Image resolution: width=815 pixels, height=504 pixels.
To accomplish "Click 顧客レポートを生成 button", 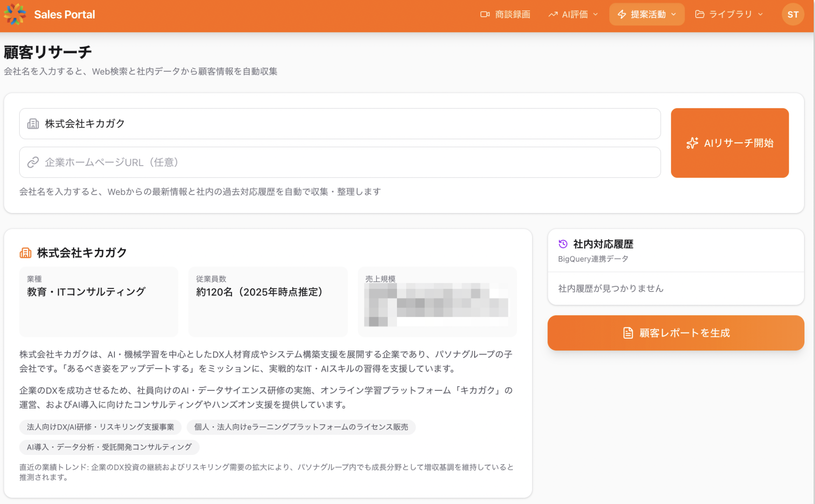I will (x=676, y=333).
